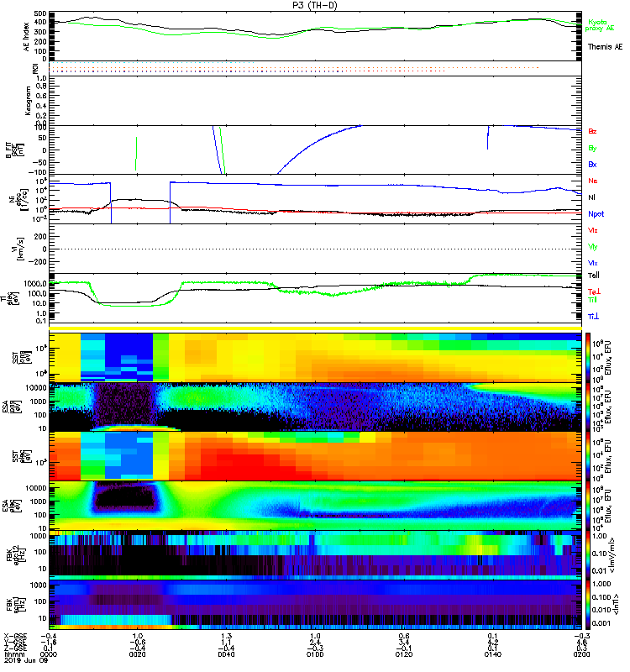This screenshot has width=630, height=672.
Task: Click the ESA electrons energy spectrogram
Action: point(315,507)
